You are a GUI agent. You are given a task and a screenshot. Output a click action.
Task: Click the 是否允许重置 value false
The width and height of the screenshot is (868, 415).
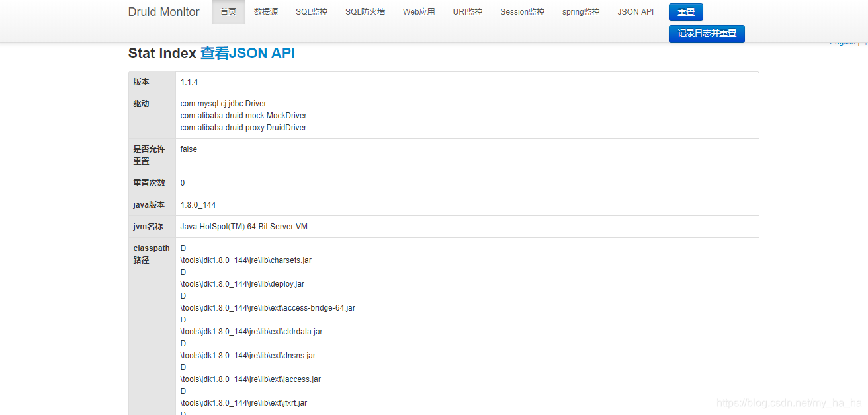pos(189,149)
